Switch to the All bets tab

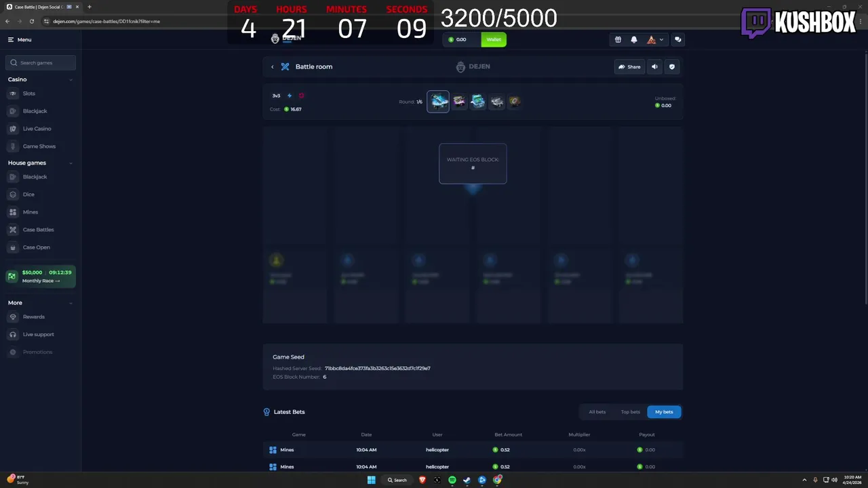click(597, 412)
